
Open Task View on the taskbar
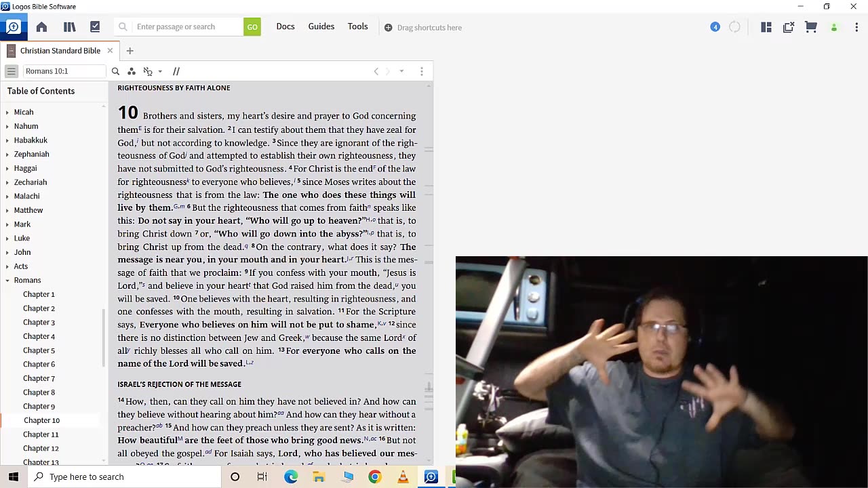click(262, 476)
